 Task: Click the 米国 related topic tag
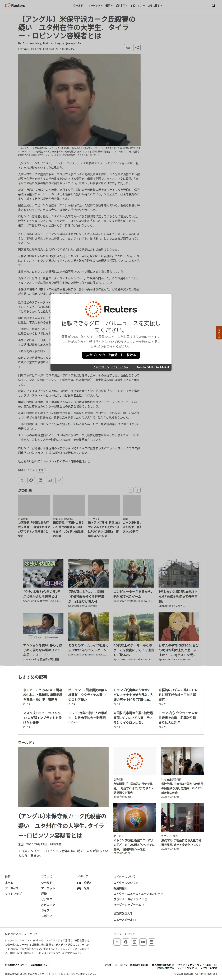pyautogui.click(x=41, y=470)
